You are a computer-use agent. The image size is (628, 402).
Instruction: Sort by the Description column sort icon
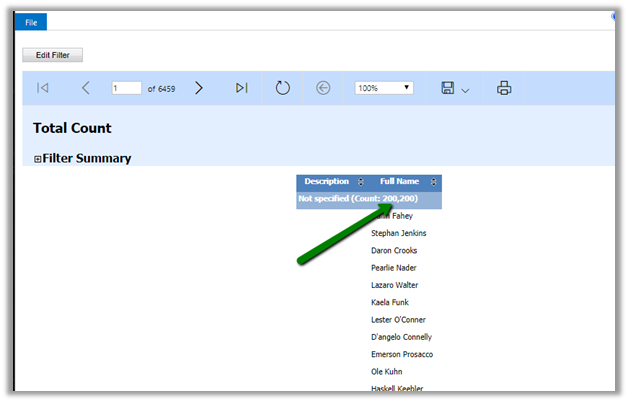tap(360, 182)
